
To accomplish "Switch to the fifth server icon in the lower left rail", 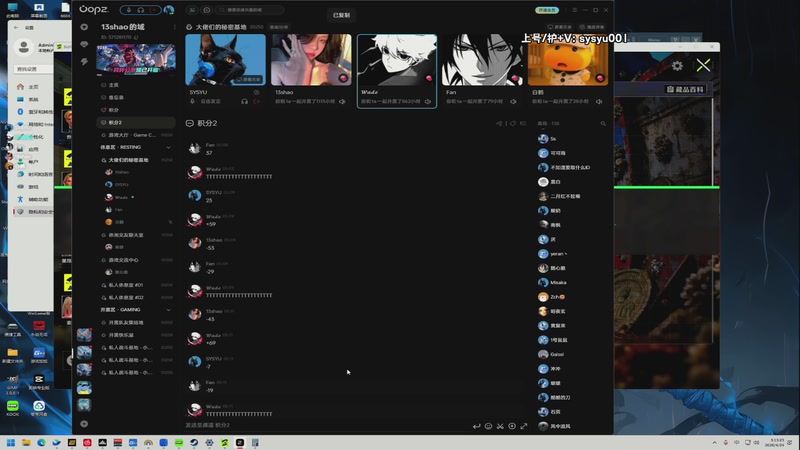I will coord(84,405).
